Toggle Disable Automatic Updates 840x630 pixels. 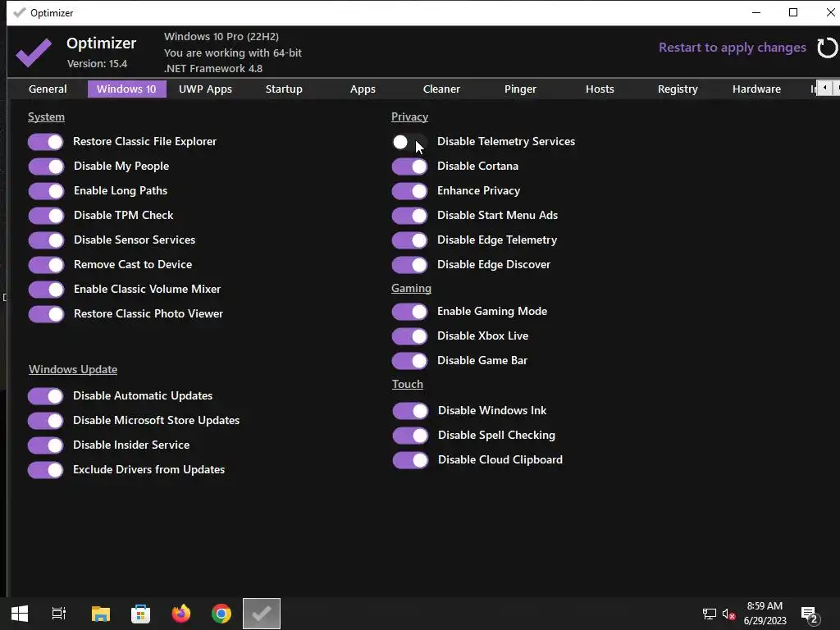(x=46, y=396)
